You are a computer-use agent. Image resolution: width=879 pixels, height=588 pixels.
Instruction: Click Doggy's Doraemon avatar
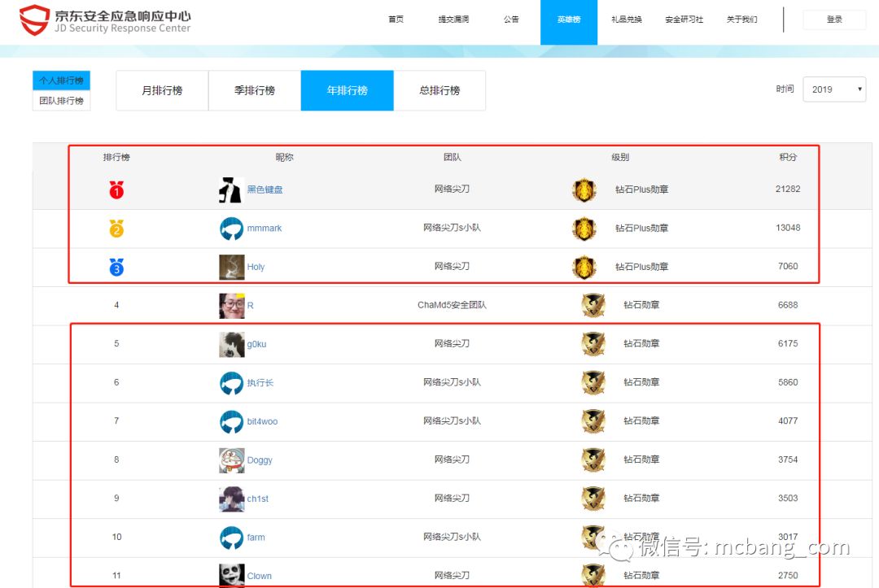click(231, 460)
